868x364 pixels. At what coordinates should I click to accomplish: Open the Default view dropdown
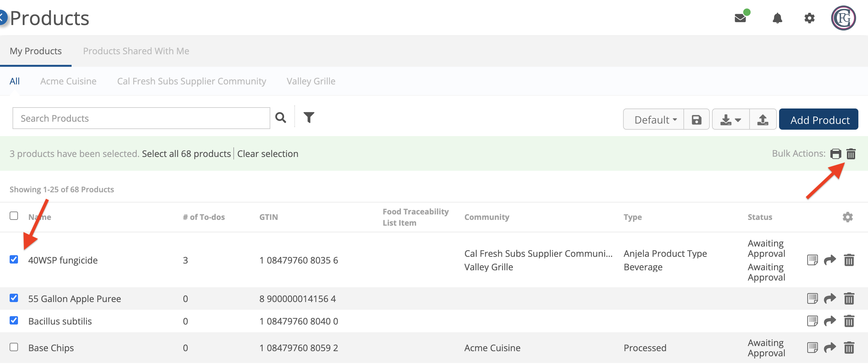(x=653, y=119)
